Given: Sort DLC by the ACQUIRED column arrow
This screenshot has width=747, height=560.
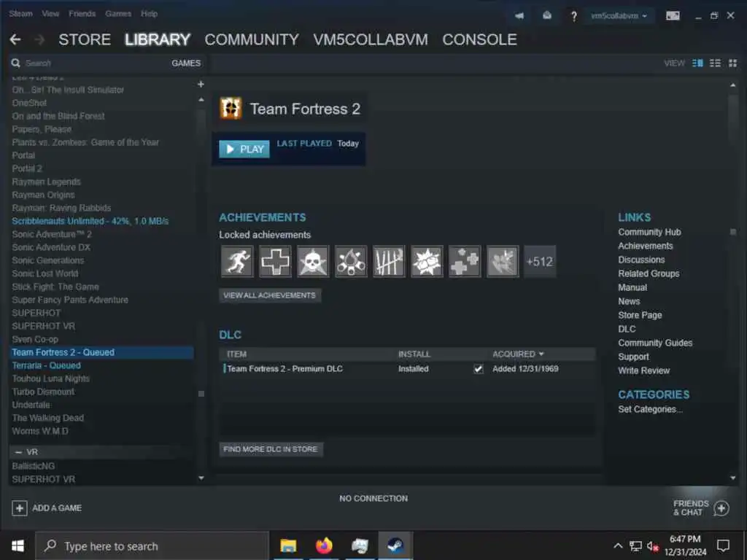Looking at the screenshot, I should point(541,354).
